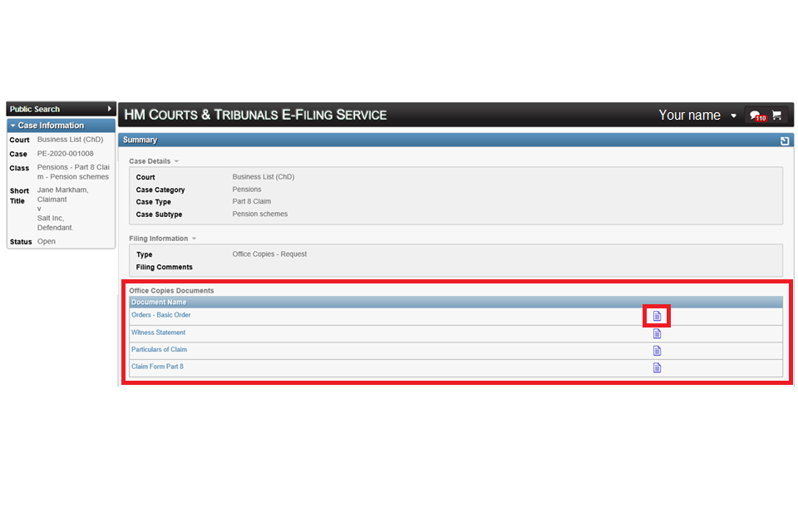Open the Claim Form Part 8 link
Image resolution: width=798 pixels, height=532 pixels.
(x=157, y=367)
